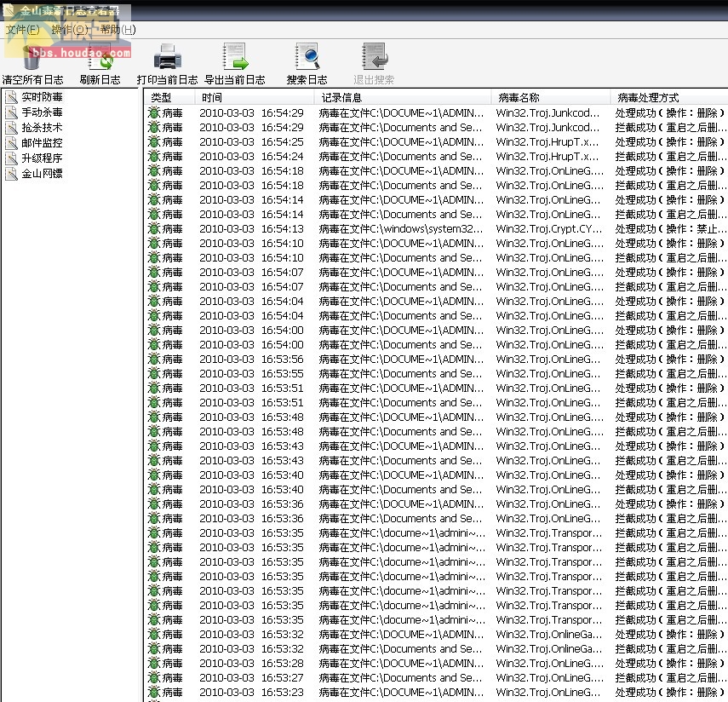The image size is (728, 702).
Task: Select the record info cell at 16:53:28
Action: tap(402, 663)
